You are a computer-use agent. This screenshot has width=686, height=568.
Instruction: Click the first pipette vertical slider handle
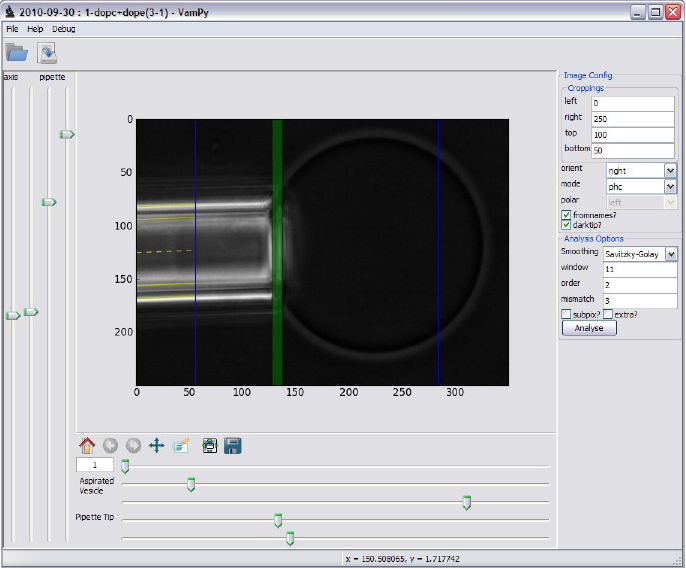(x=49, y=202)
